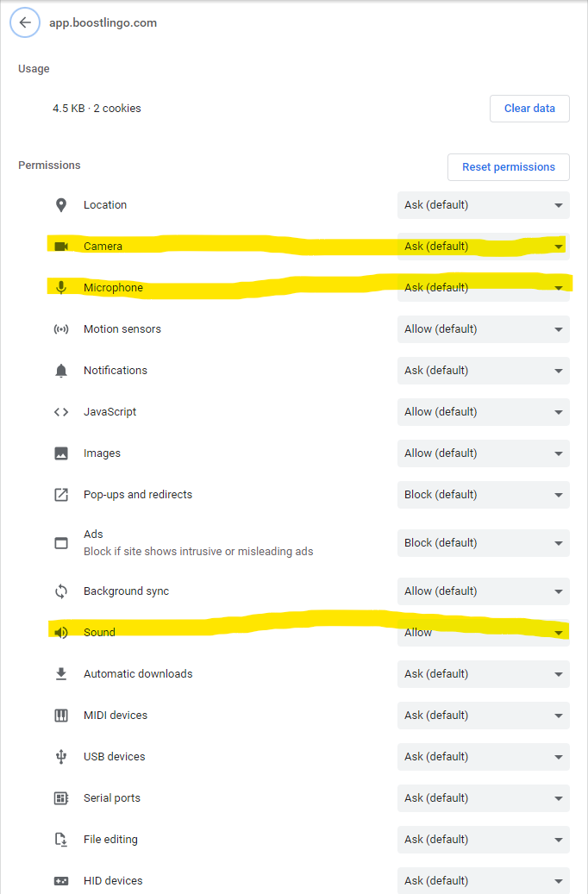Click the JavaScript code brackets icon
Screen dimensions: 588x894
60,412
